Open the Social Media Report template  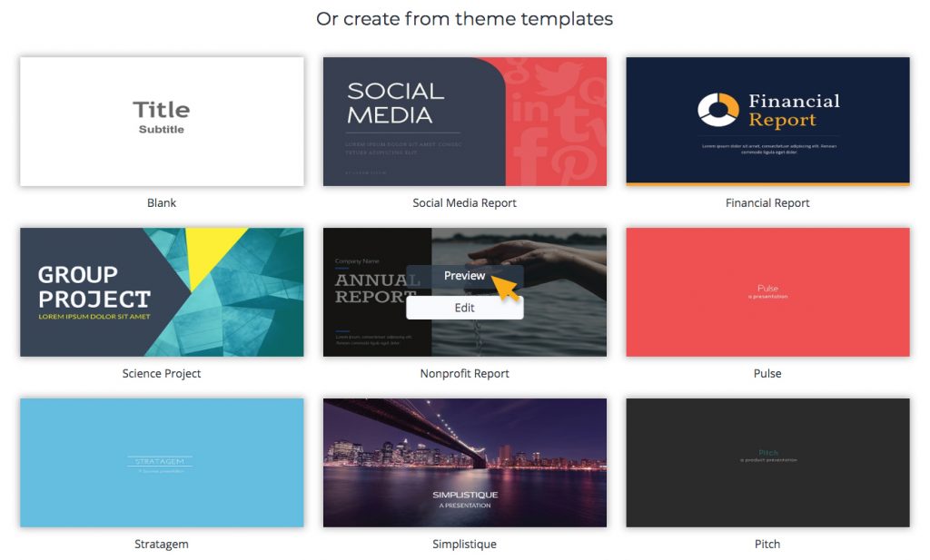464,121
